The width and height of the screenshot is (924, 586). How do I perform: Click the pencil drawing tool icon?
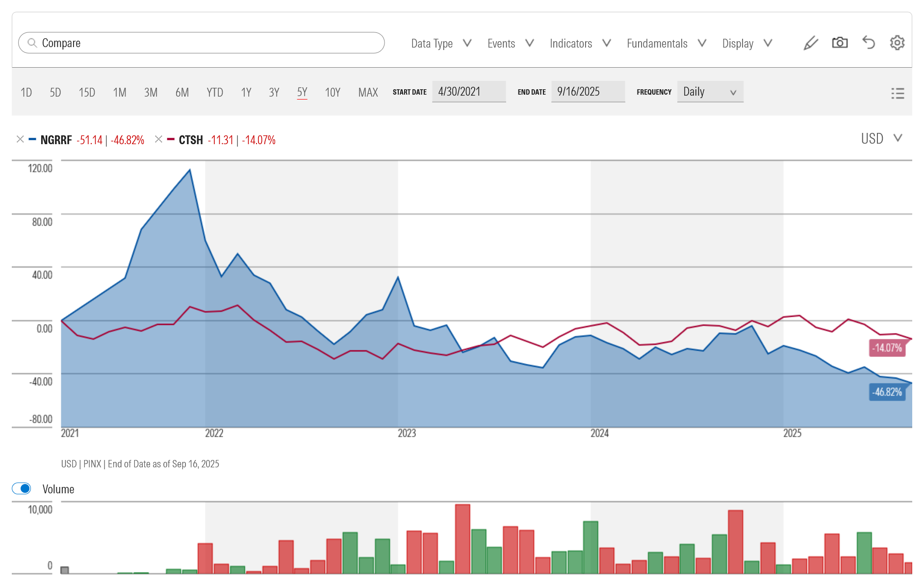tap(811, 43)
